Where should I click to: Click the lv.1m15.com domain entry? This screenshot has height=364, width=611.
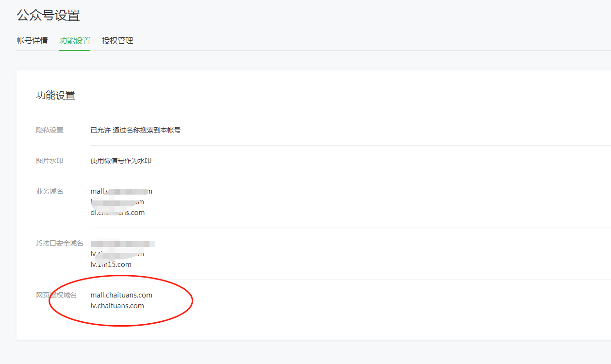point(111,265)
